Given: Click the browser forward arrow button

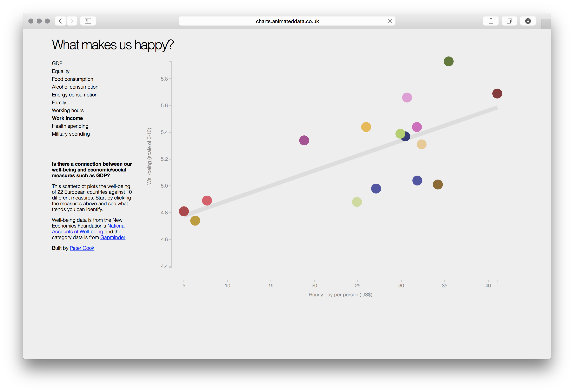Looking at the screenshot, I should (x=72, y=21).
